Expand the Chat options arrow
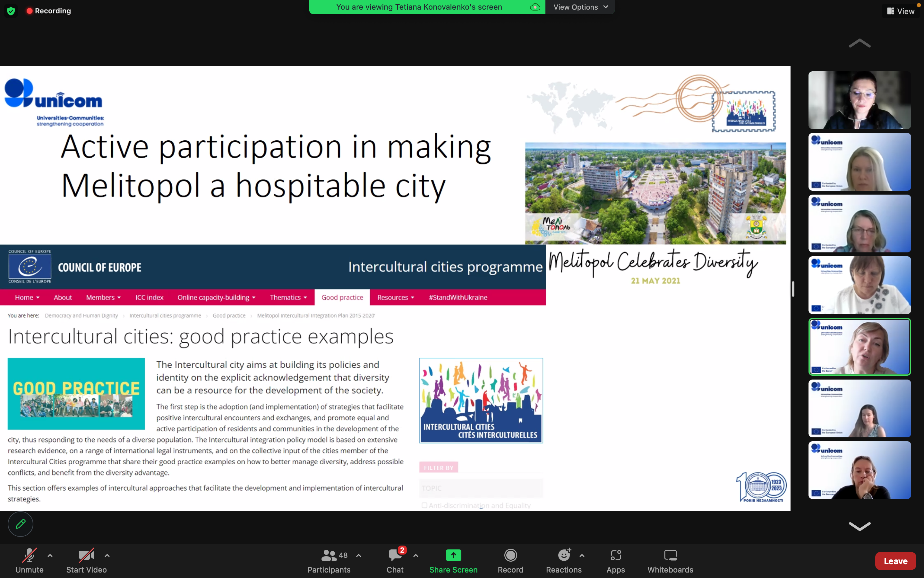The height and width of the screenshot is (578, 924). [x=416, y=556]
